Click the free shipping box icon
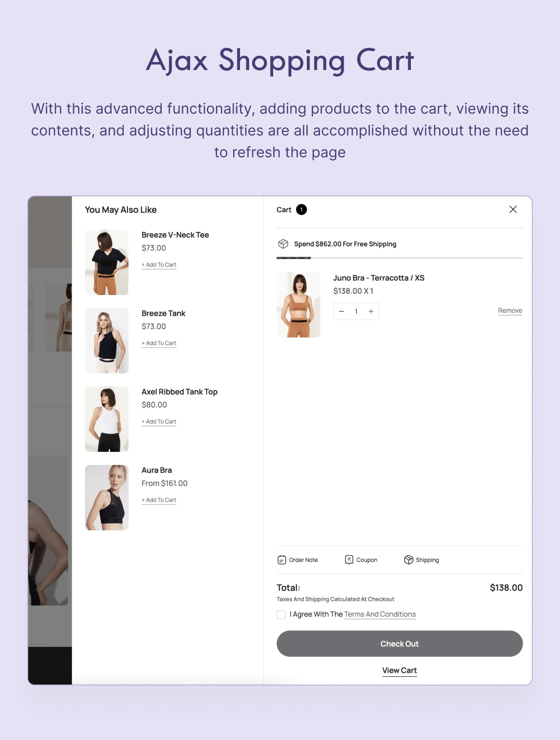The height and width of the screenshot is (740, 560). coord(283,244)
